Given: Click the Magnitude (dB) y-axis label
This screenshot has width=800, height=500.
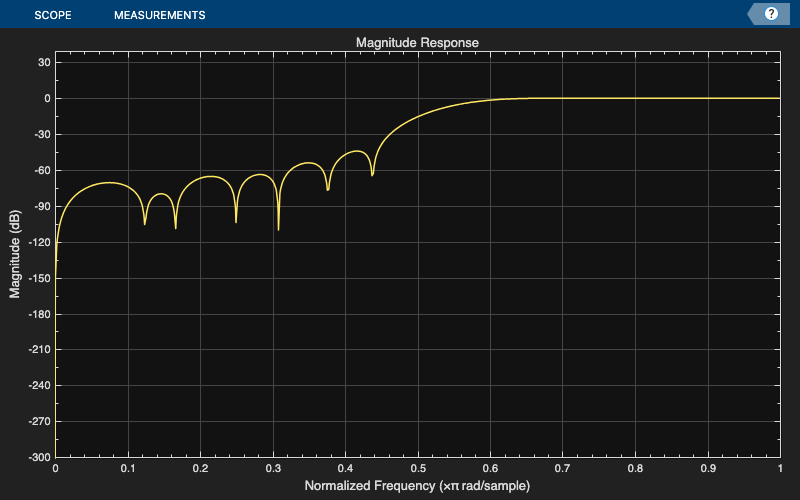Looking at the screenshot, I should pyautogui.click(x=15, y=254).
